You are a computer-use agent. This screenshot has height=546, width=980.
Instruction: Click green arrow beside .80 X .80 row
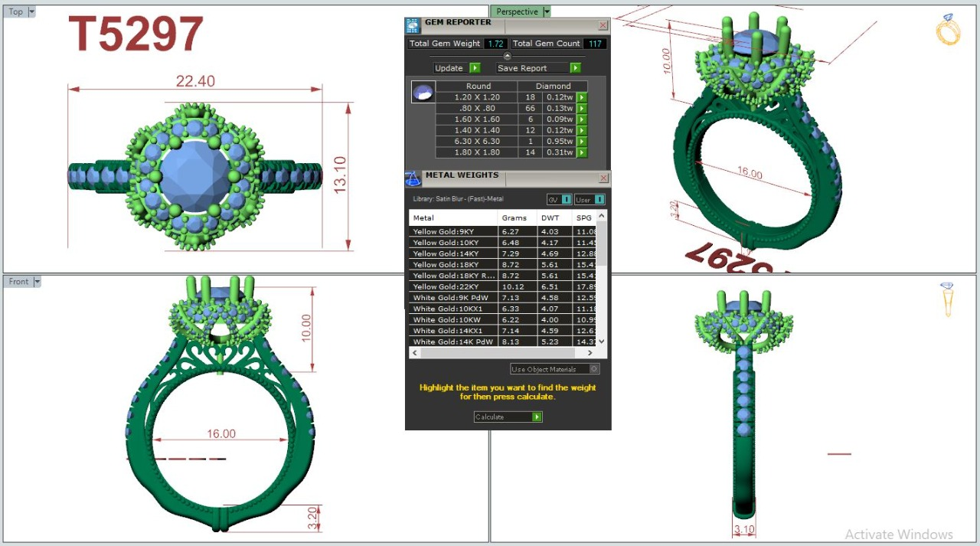point(581,109)
